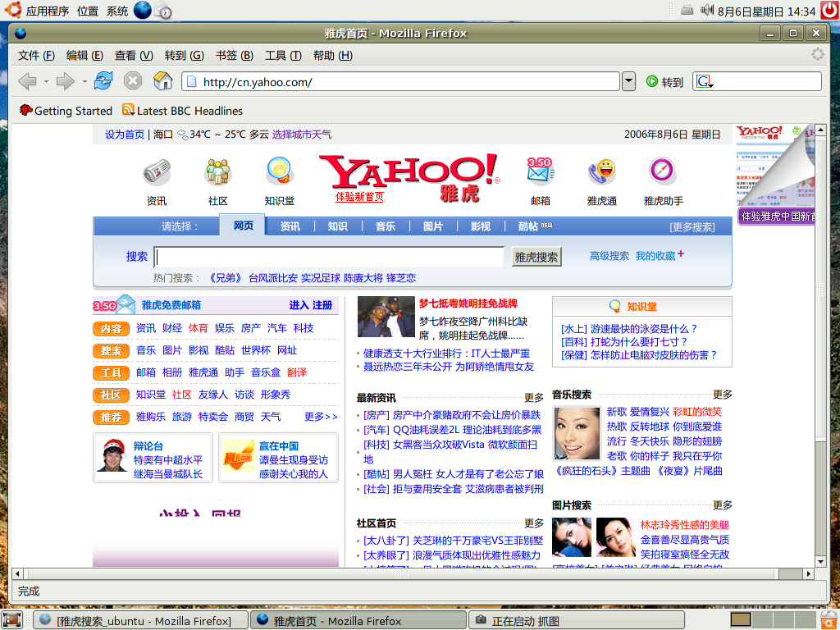
Task: Open the Back button history dropdown arrow
Action: (x=46, y=81)
